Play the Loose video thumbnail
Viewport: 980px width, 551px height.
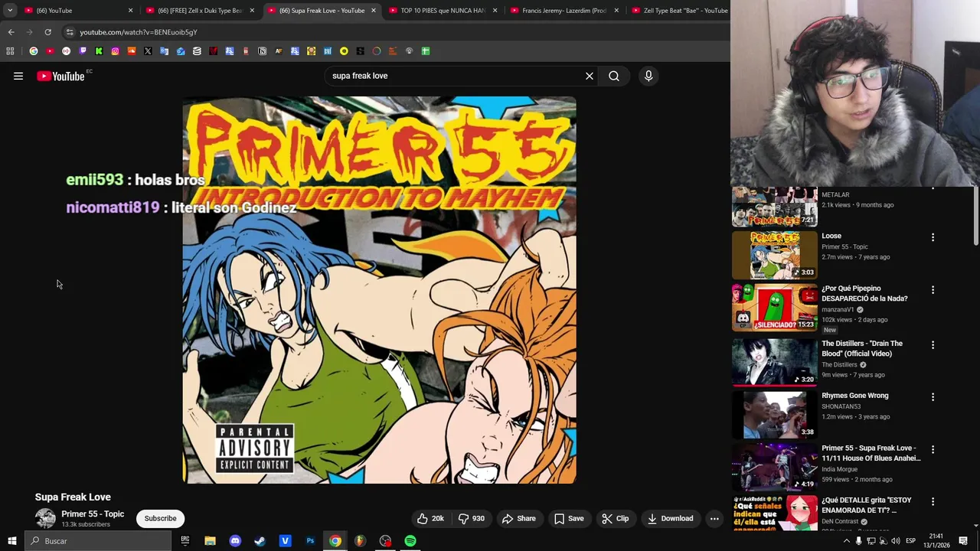coord(775,255)
